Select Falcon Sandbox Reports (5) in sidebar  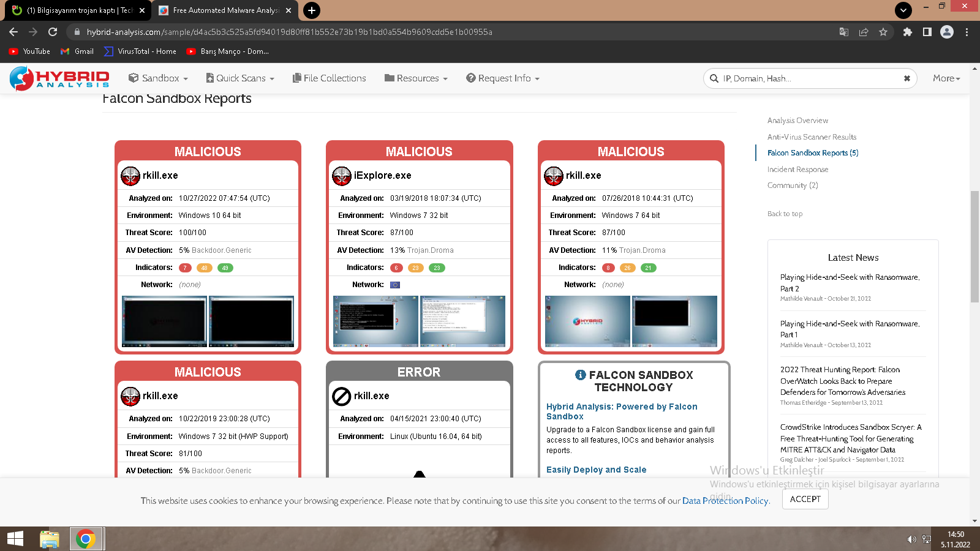click(813, 153)
